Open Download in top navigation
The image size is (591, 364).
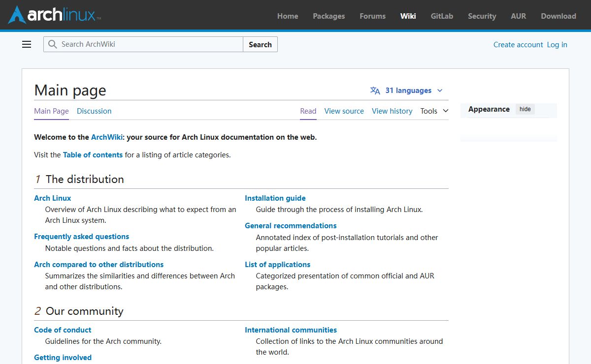pyautogui.click(x=558, y=16)
